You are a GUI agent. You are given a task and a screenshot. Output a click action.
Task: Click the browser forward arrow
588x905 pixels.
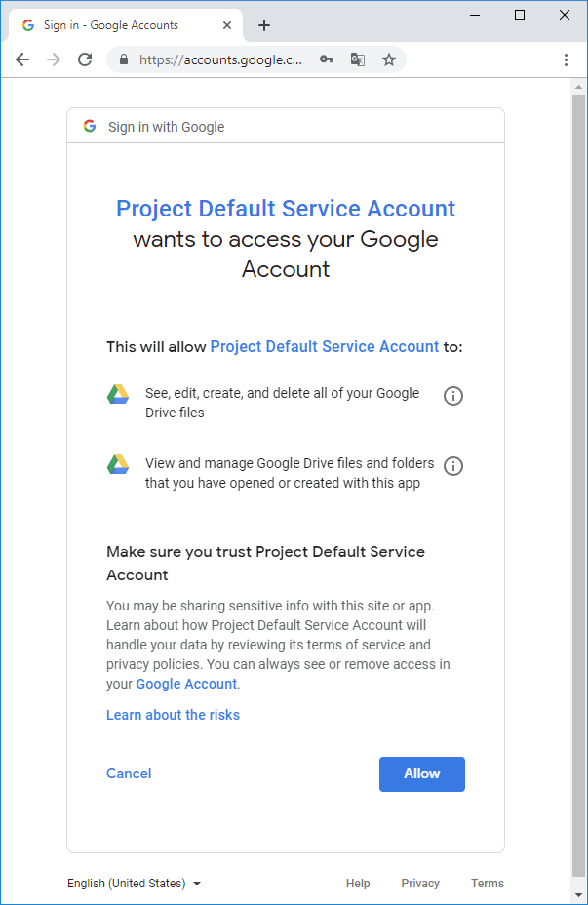[54, 59]
